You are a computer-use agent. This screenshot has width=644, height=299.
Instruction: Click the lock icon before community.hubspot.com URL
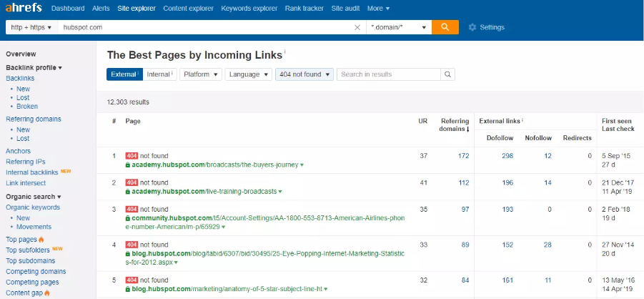click(x=128, y=217)
